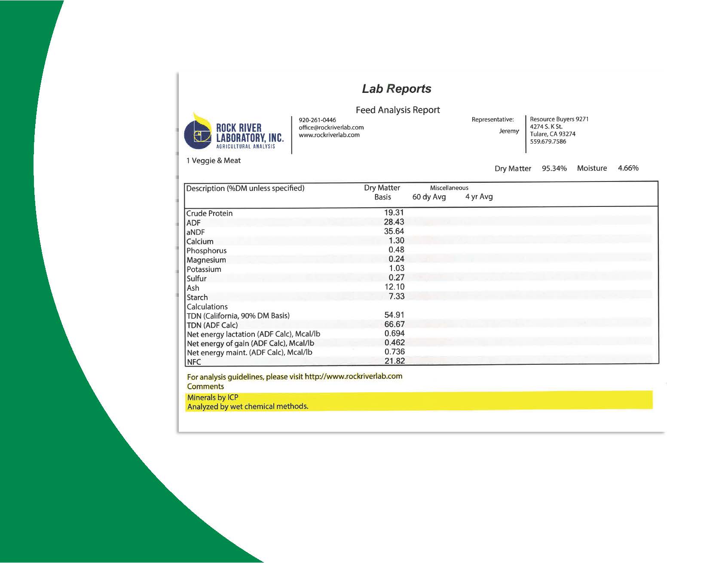Screen dimensions: 728x563
Task: Select the NFC value 21.82
Action: pyautogui.click(x=394, y=361)
